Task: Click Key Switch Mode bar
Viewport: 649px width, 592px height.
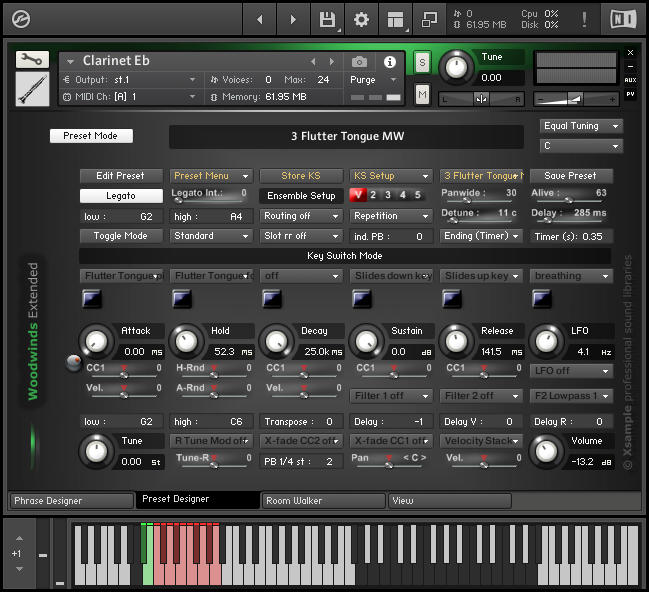Action: point(345,256)
